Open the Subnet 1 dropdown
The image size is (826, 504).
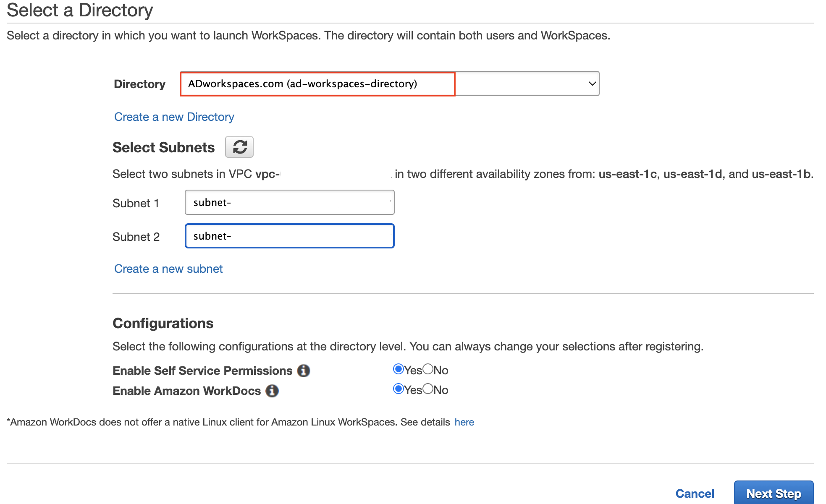click(x=290, y=202)
